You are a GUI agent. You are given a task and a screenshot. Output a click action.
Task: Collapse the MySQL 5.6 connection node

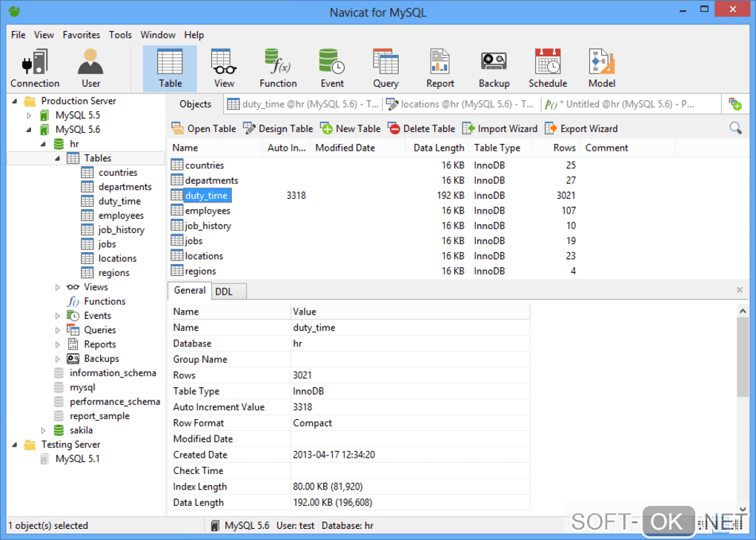point(29,130)
